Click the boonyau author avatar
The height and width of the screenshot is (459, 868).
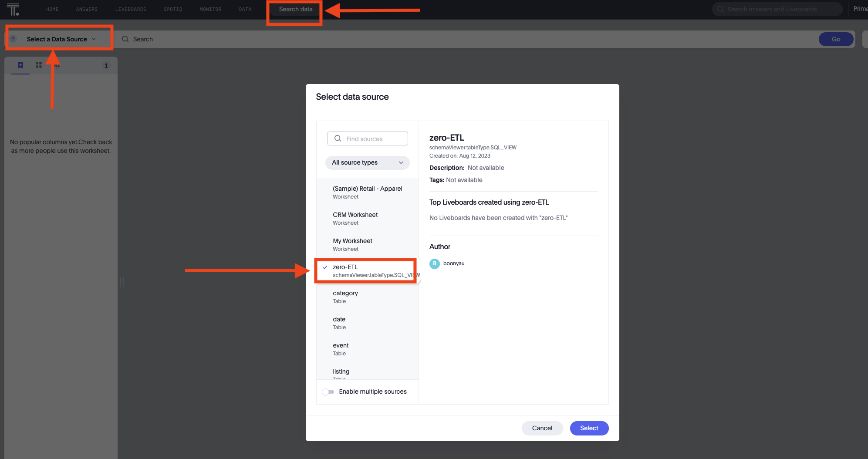coord(435,263)
